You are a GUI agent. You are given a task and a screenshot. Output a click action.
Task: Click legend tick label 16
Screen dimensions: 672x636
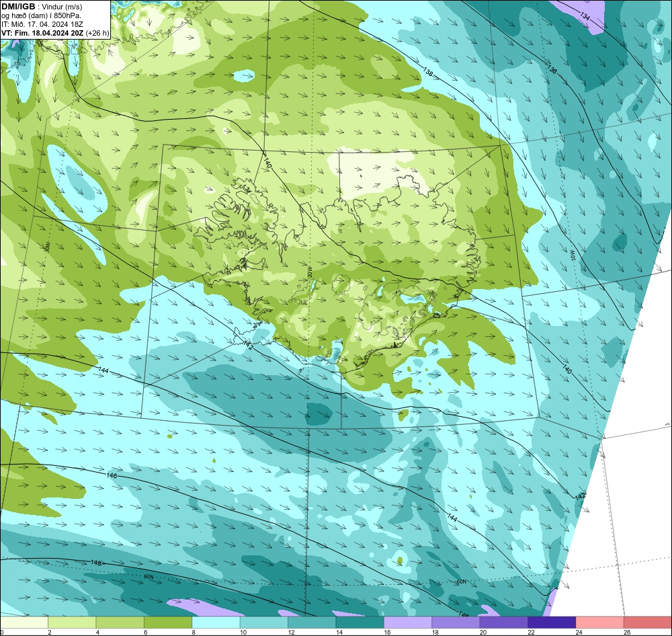pyautogui.click(x=387, y=632)
